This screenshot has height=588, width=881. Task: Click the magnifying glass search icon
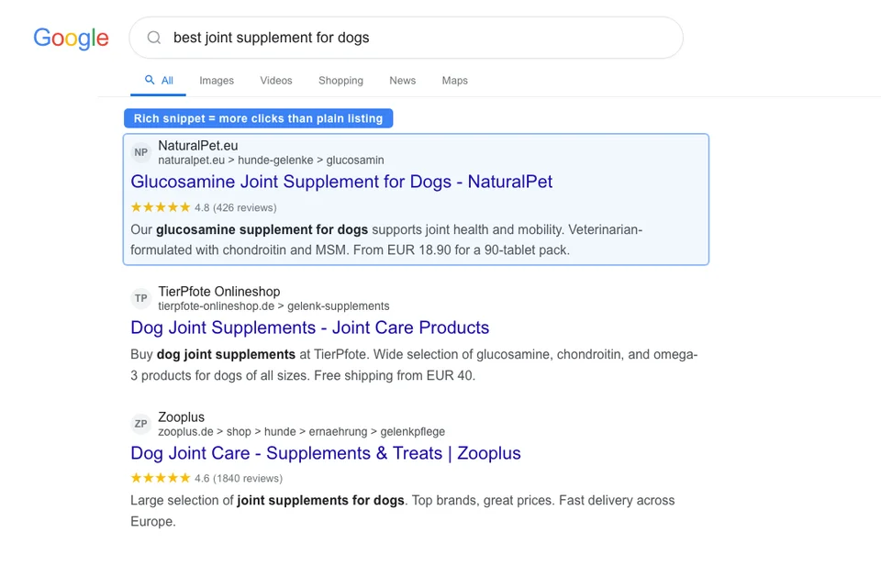(x=153, y=38)
